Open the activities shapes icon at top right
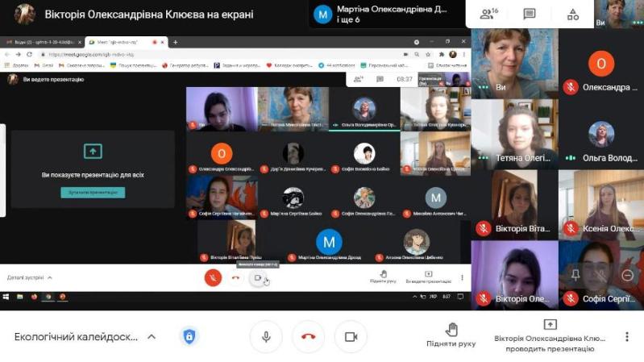This screenshot has width=644, height=362. (572, 15)
